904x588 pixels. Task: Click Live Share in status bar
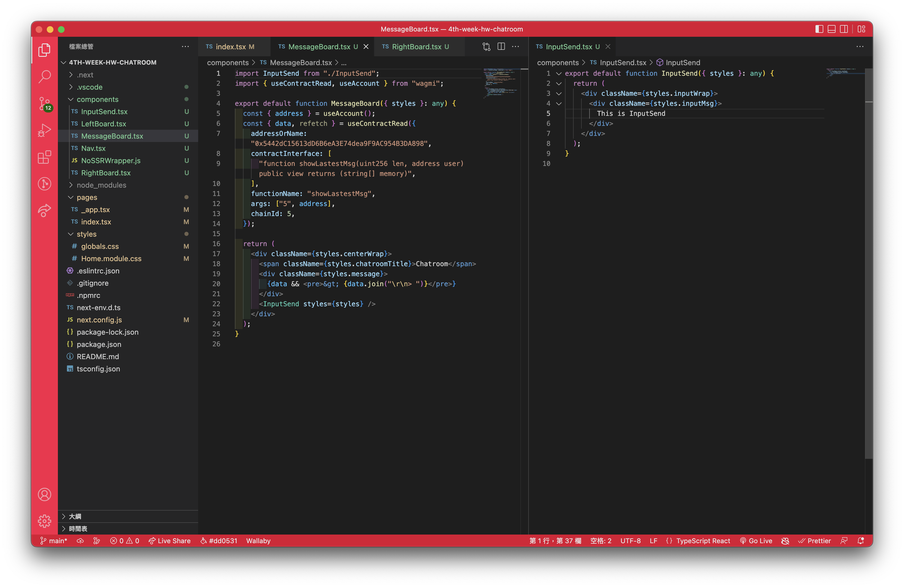coord(169,540)
